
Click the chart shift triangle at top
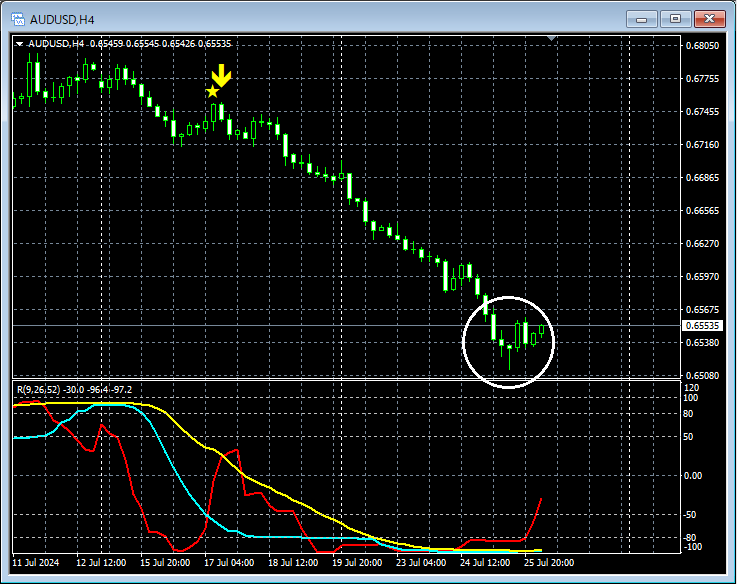click(x=552, y=39)
